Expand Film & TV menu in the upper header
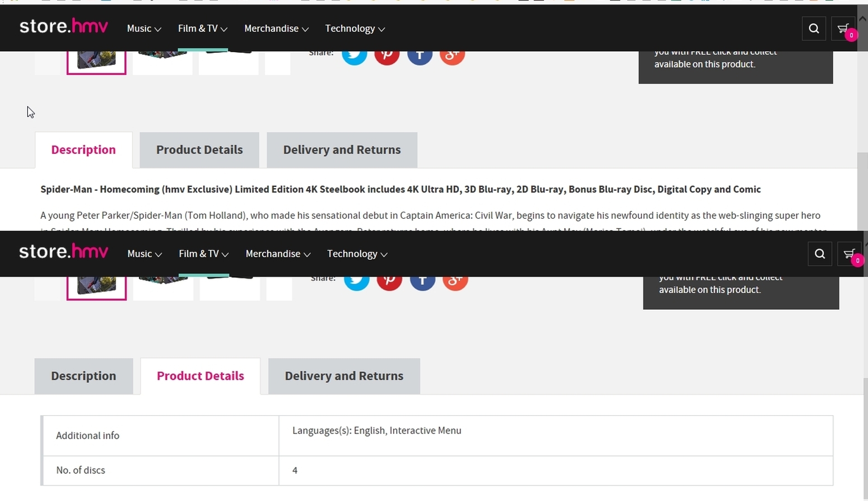The width and height of the screenshot is (868, 501). click(x=203, y=28)
